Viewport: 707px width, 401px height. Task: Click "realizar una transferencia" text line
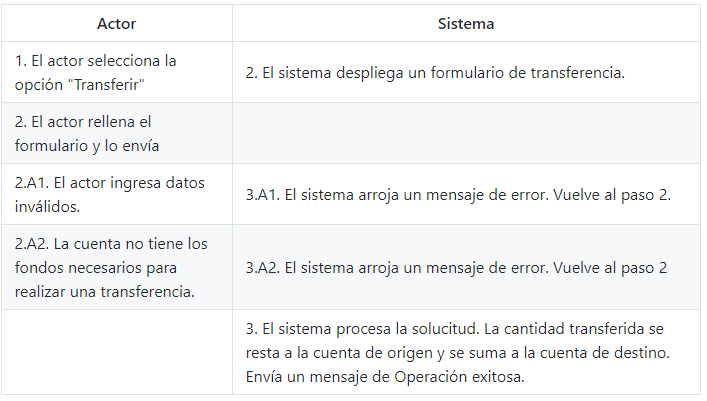pyautogui.click(x=105, y=291)
